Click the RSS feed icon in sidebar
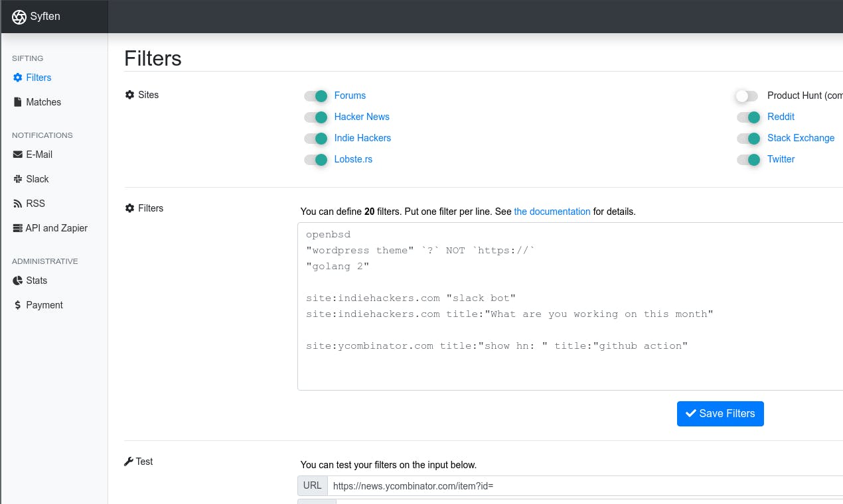Screen dimensions: 843x504 coord(18,204)
